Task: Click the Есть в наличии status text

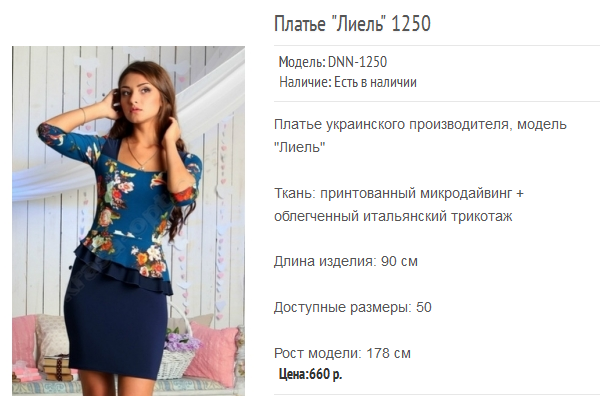Action: tap(375, 82)
